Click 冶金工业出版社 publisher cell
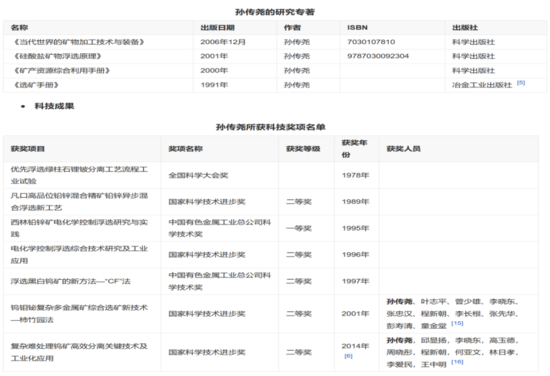The image size is (550, 376). coord(482,85)
